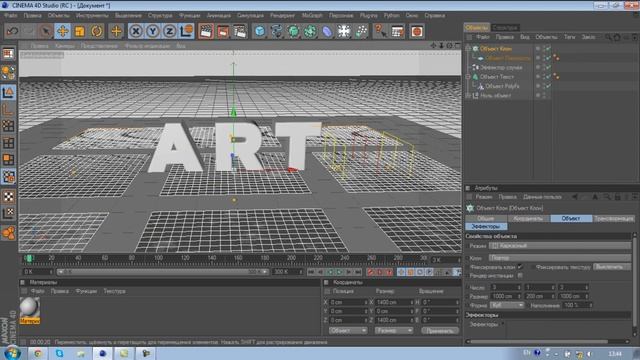Open the Объект dropdown in coordinates panel
Viewport: 640px width, 360px height.
348,331
